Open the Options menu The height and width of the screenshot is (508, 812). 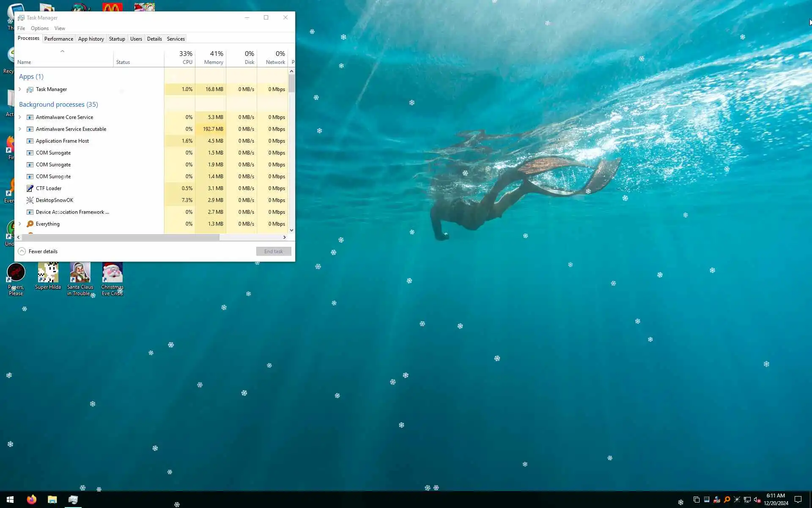point(39,28)
